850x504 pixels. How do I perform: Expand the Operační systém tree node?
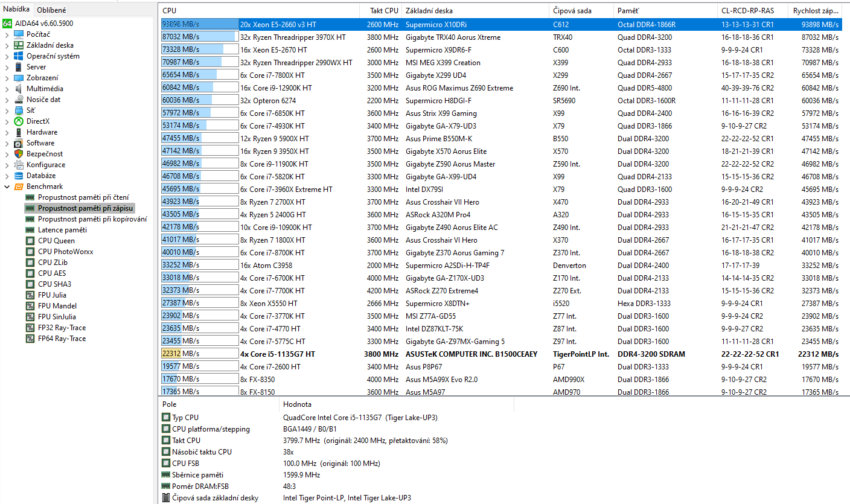click(7, 56)
